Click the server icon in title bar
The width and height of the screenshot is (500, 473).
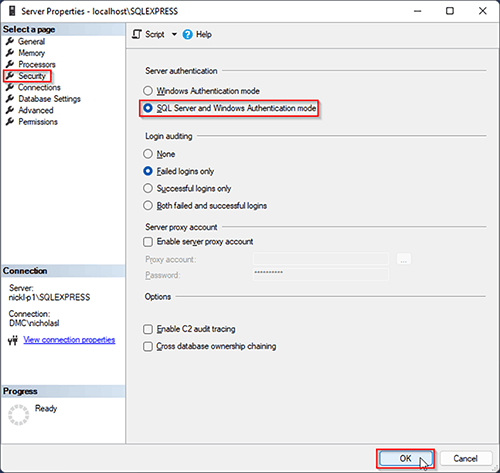12,11
